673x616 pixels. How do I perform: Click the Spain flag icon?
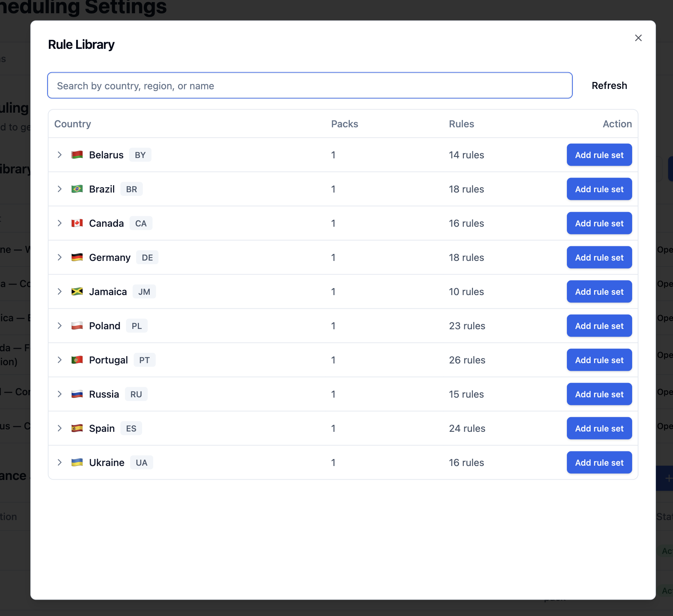(77, 428)
